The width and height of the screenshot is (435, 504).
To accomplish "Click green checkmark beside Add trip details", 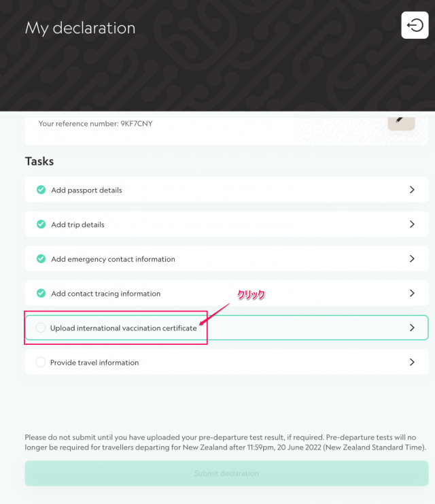I will (x=41, y=224).
